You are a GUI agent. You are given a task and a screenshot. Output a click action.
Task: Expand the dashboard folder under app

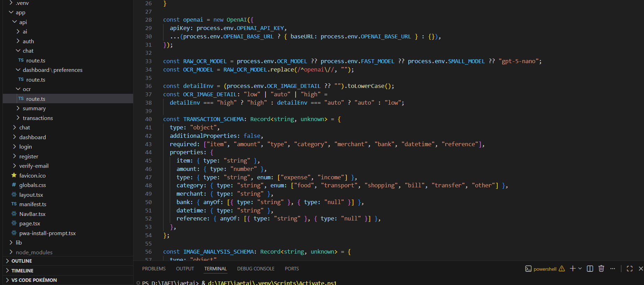click(x=68, y=137)
